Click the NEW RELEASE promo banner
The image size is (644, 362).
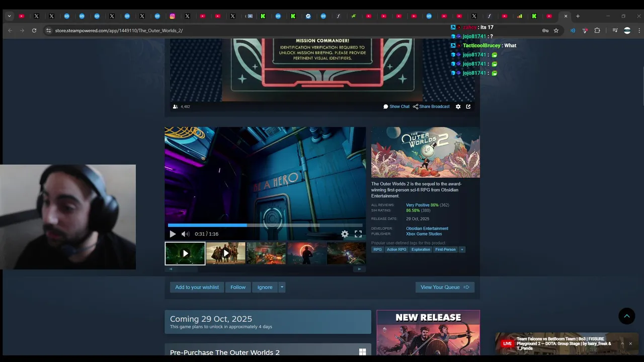[x=428, y=333]
